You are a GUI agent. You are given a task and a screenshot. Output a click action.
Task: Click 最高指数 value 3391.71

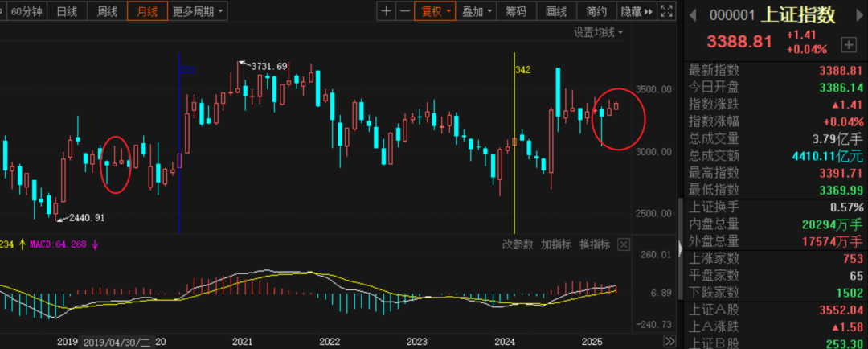pos(841,173)
